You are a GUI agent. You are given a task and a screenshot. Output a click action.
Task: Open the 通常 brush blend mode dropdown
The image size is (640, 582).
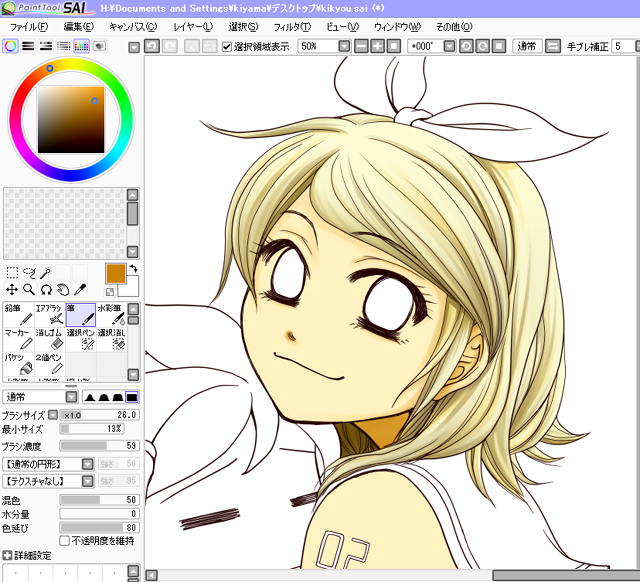pyautogui.click(x=71, y=397)
